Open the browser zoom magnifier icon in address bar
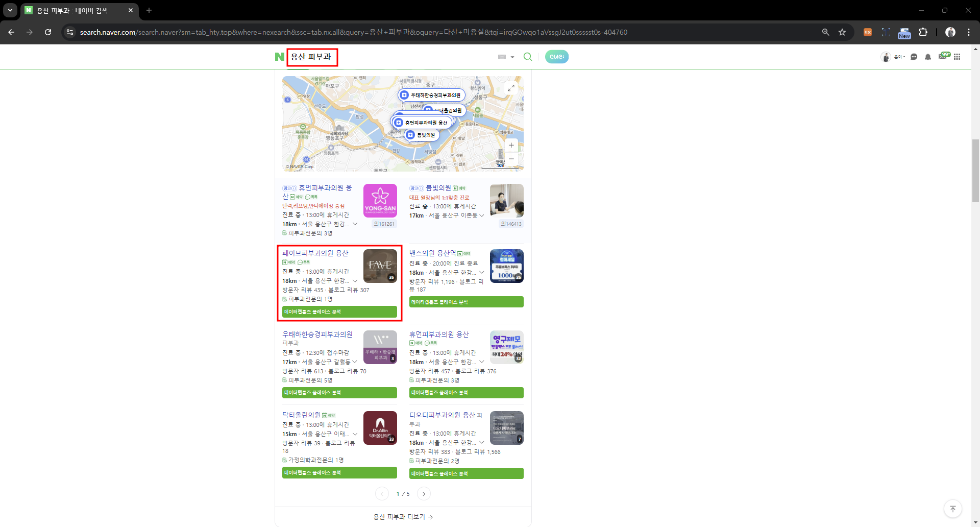This screenshot has height=527, width=980. (x=825, y=32)
